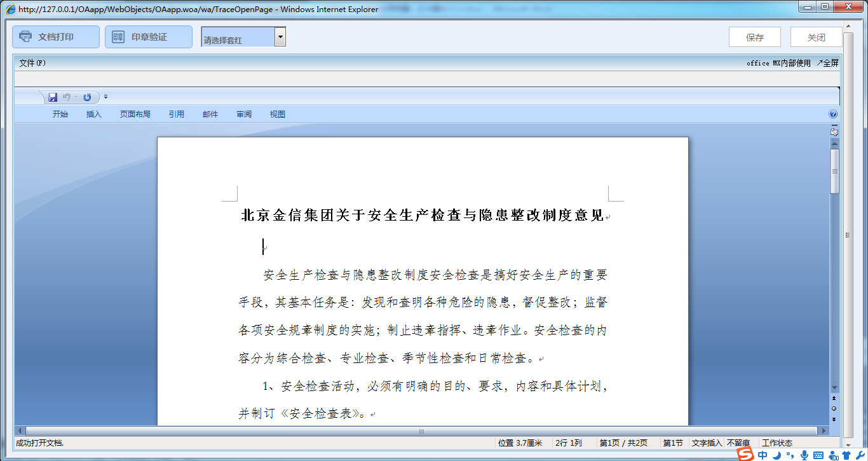Click the 保存 save button
Screen dimensions: 868x461
754,36
